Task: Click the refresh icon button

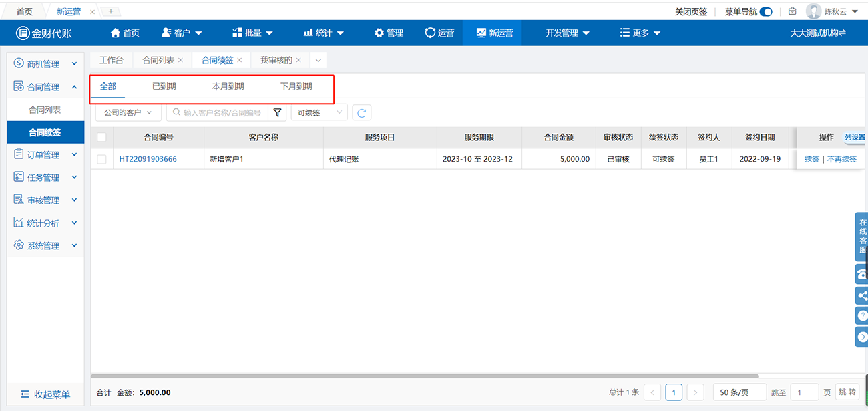Action: pos(361,113)
